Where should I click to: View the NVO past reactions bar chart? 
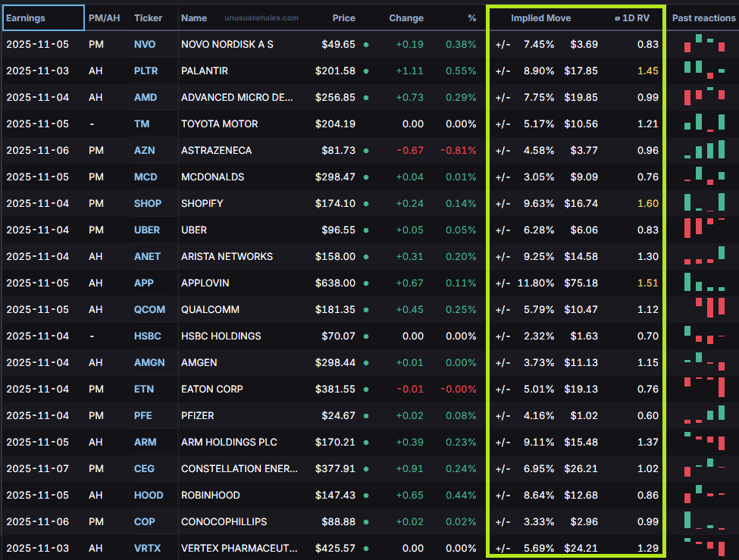coord(704,43)
